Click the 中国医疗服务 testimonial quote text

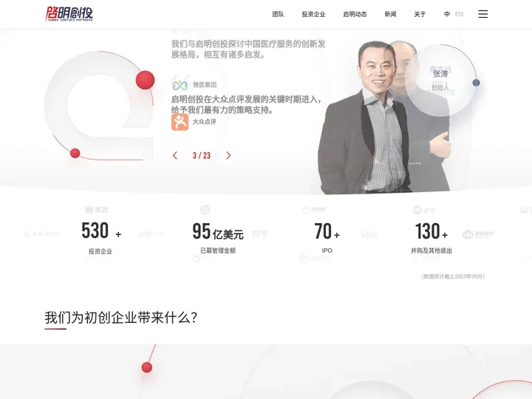pyautogui.click(x=248, y=50)
